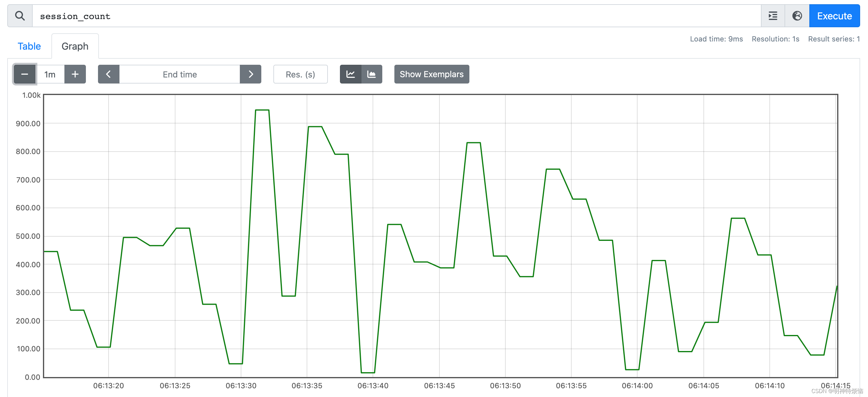Click the 06:13:30 time axis label
Screen dimensions: 868x397
point(241,386)
